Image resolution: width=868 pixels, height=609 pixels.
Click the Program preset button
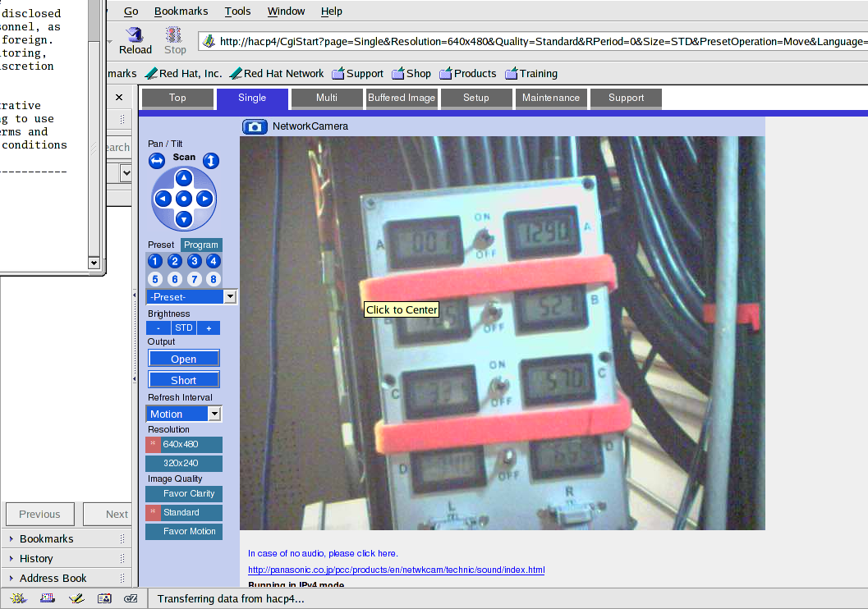point(201,245)
